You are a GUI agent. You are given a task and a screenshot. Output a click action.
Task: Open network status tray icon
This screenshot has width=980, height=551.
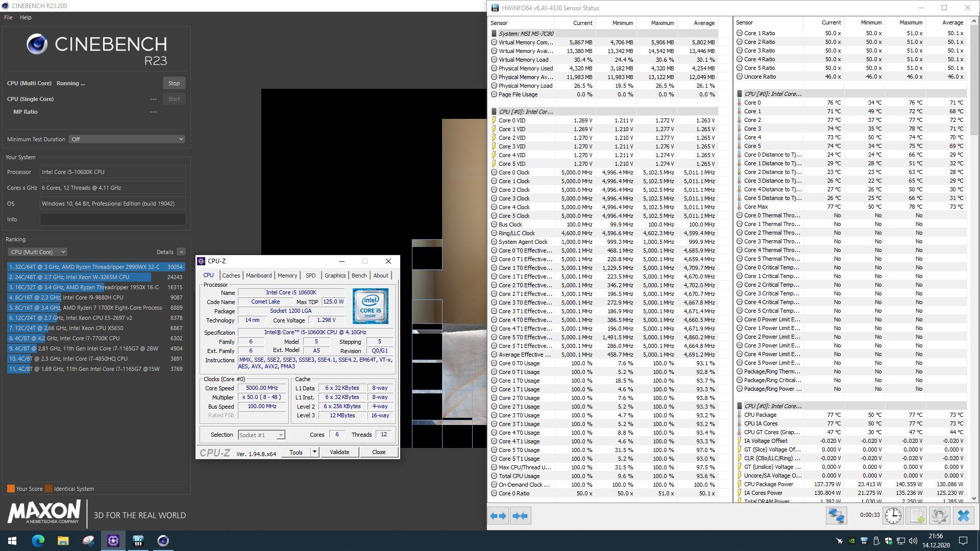pyautogui.click(x=901, y=541)
